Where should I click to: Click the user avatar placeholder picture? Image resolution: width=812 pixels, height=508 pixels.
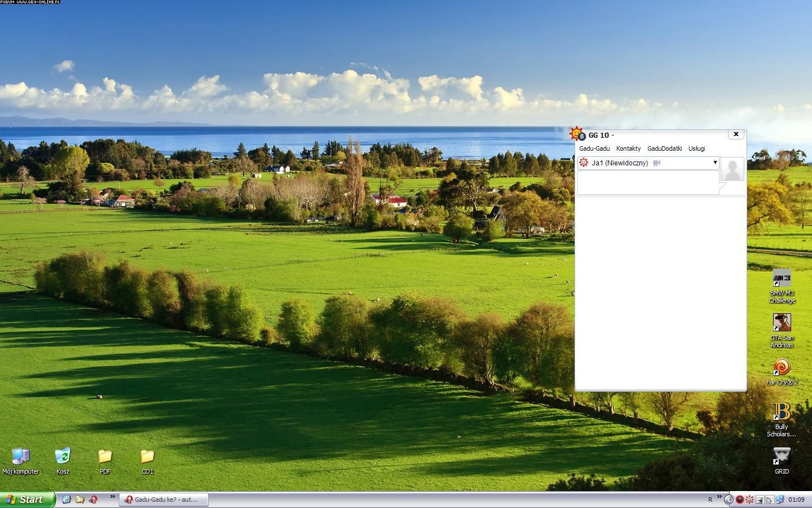click(732, 169)
